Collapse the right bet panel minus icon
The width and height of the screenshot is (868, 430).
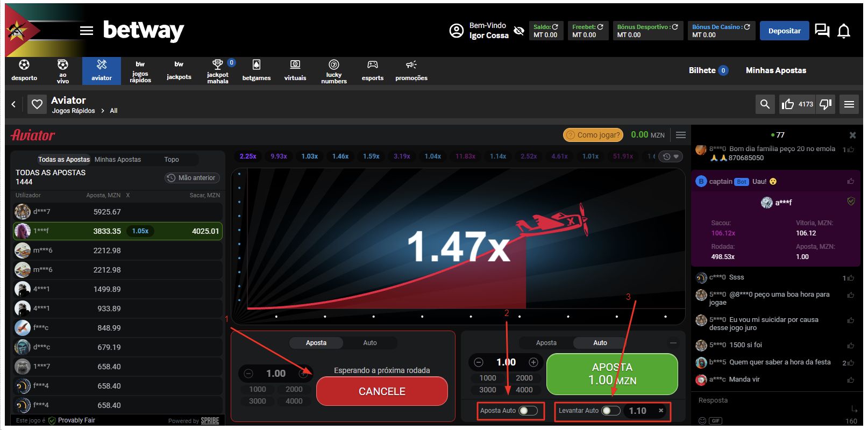[x=673, y=342]
